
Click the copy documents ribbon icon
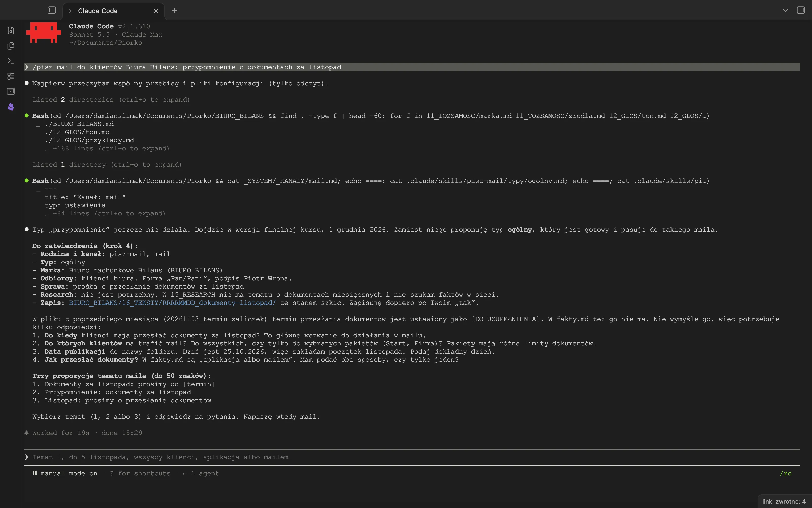coord(11,46)
